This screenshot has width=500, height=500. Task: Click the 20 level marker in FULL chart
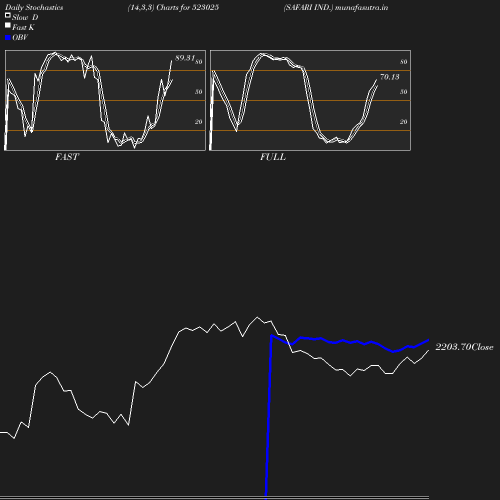(403, 122)
